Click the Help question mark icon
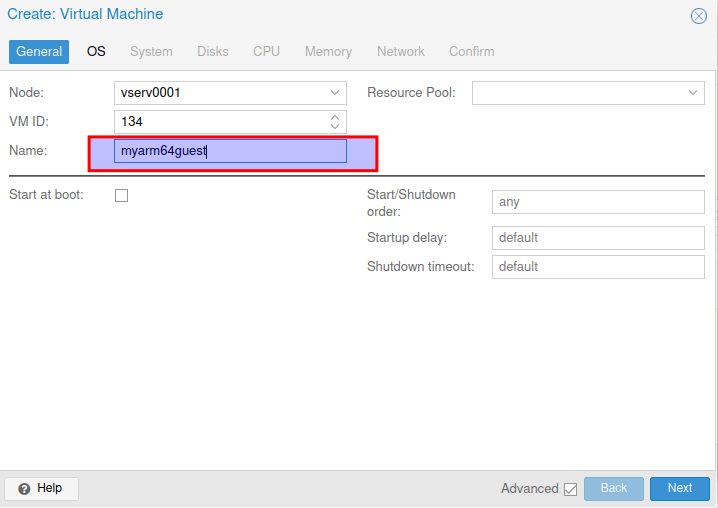 [x=24, y=489]
